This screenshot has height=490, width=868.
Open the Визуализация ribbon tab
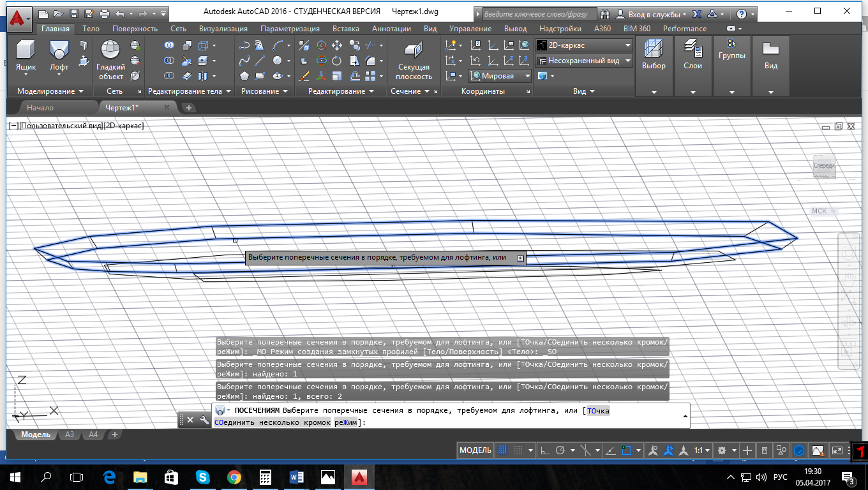coord(223,29)
